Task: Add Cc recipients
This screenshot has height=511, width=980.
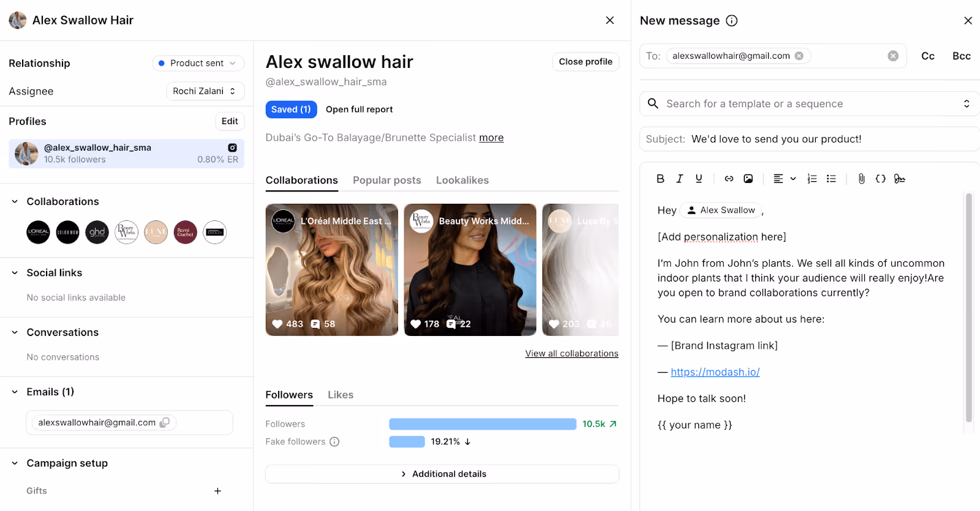Action: coord(928,56)
